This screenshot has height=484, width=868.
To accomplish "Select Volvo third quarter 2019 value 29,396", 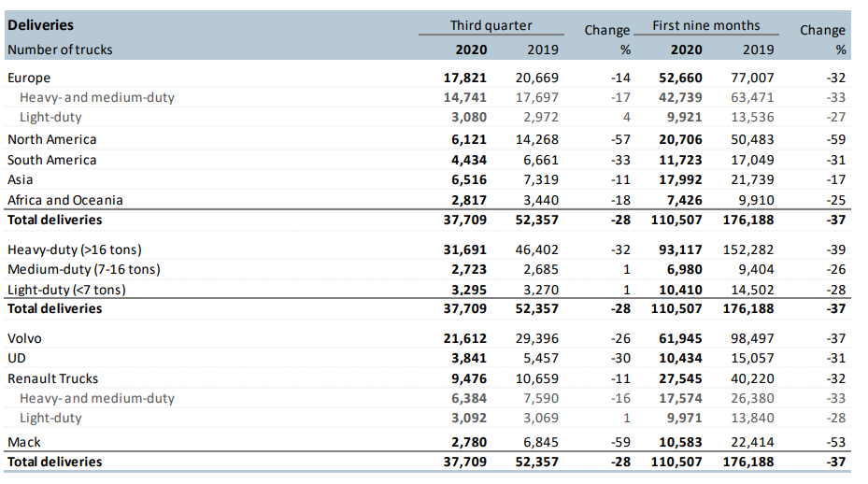I will [537, 338].
